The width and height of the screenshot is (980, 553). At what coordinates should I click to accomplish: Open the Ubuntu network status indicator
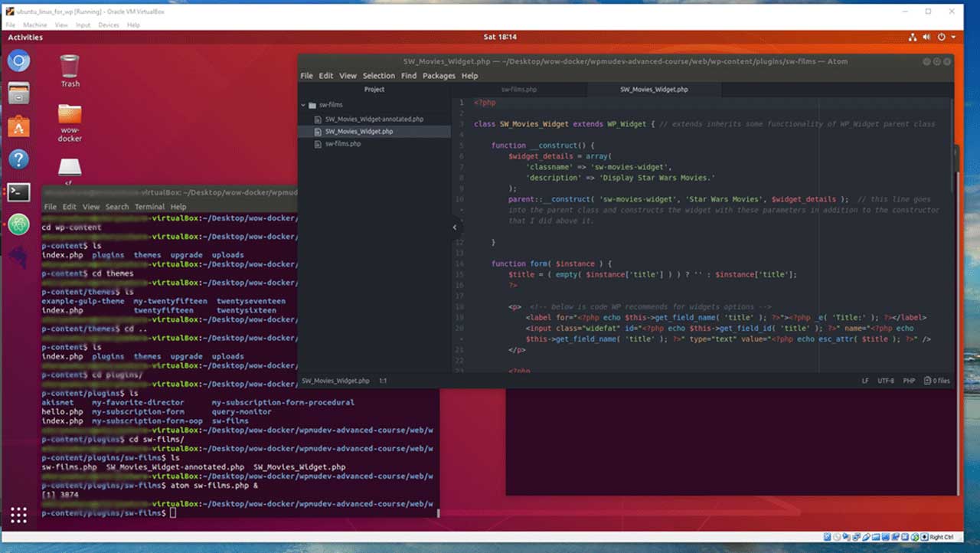click(913, 37)
